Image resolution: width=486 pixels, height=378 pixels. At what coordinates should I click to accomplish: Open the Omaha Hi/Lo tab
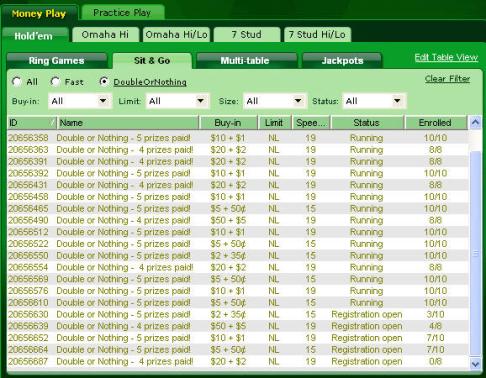pyautogui.click(x=176, y=34)
